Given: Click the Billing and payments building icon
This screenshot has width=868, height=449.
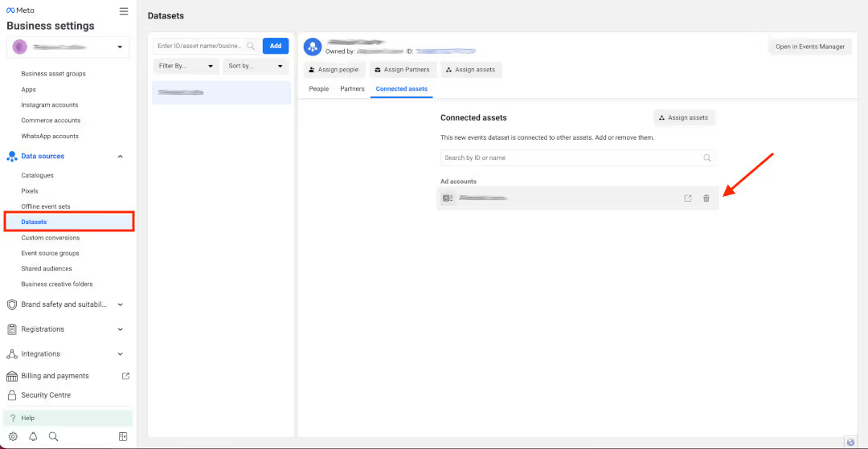Looking at the screenshot, I should 11,376.
